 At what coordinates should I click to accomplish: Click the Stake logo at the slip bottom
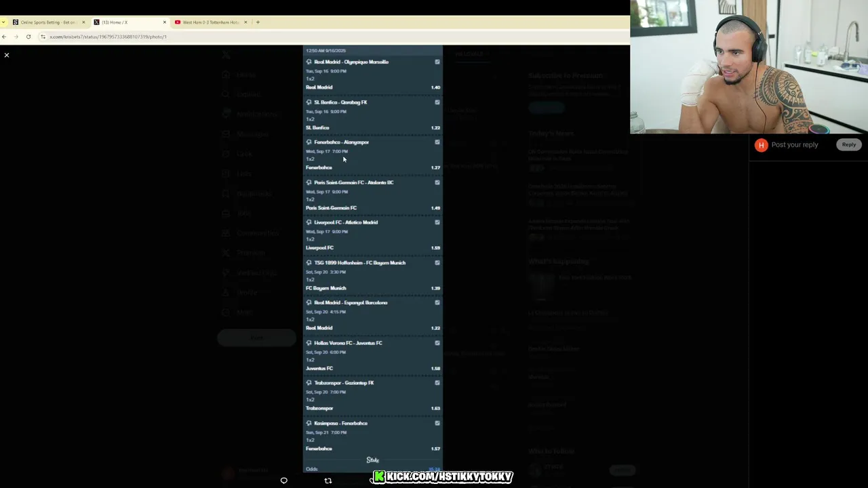coord(373,460)
